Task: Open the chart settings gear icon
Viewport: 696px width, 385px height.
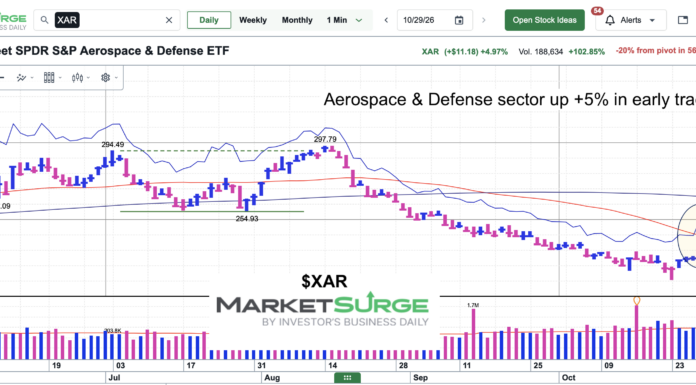Action: click(105, 78)
